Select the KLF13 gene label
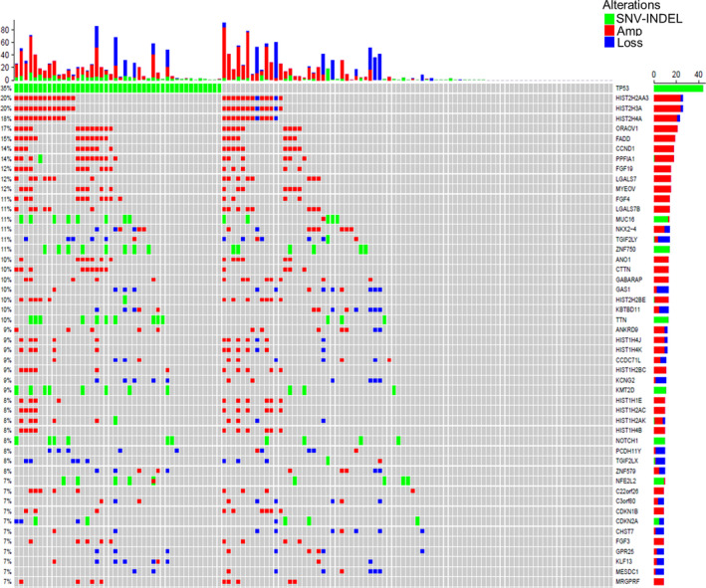Screen dimensions: 706x588 (624, 561)
